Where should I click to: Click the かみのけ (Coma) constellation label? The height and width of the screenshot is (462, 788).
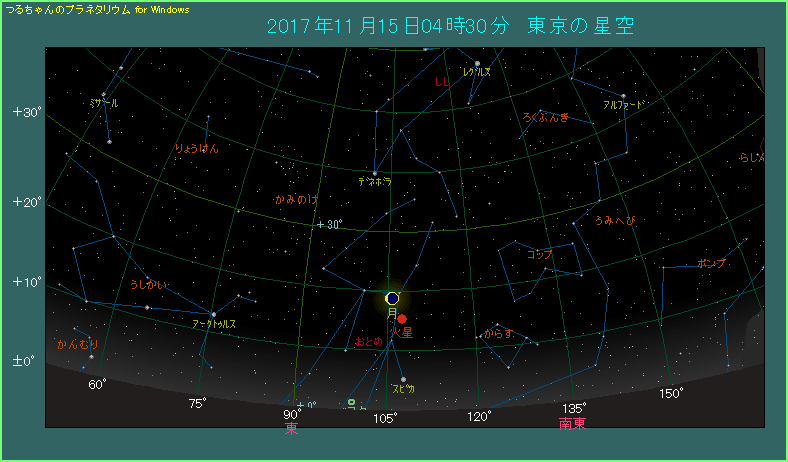point(296,200)
